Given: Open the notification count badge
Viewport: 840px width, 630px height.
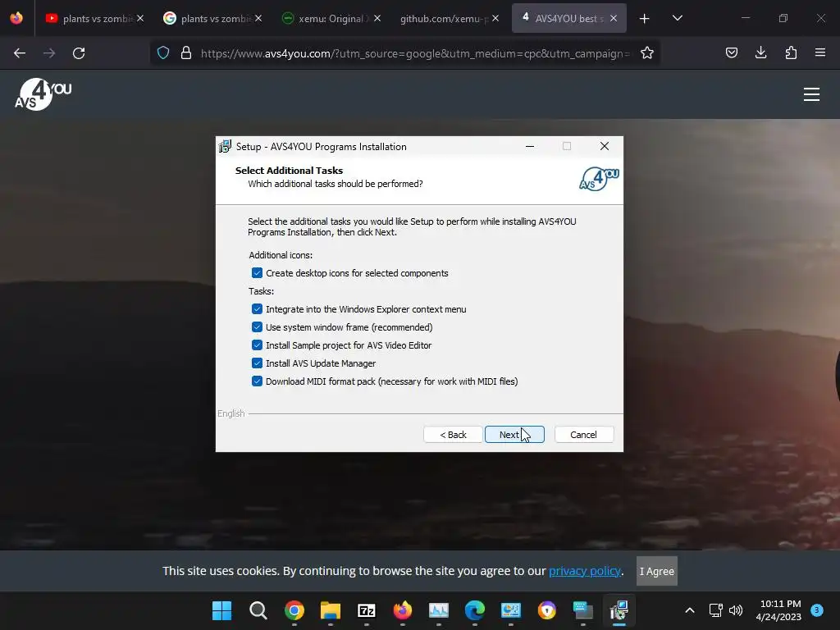Looking at the screenshot, I should tap(816, 610).
